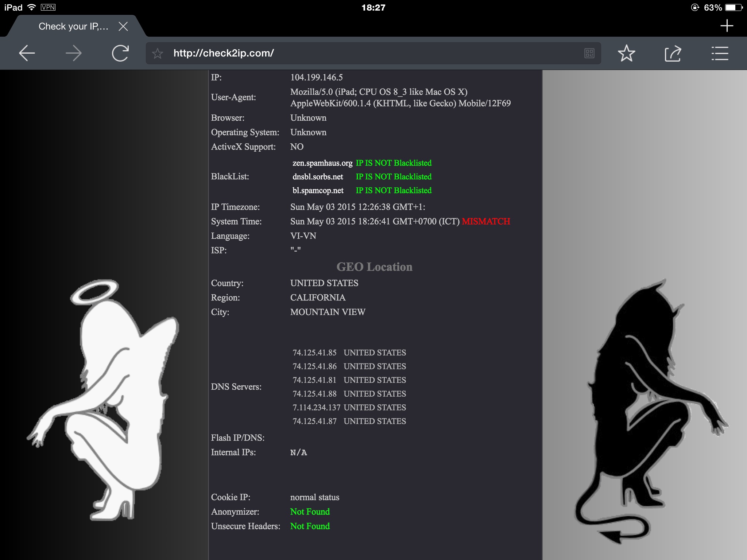Open new tab with plus icon

coord(727,26)
